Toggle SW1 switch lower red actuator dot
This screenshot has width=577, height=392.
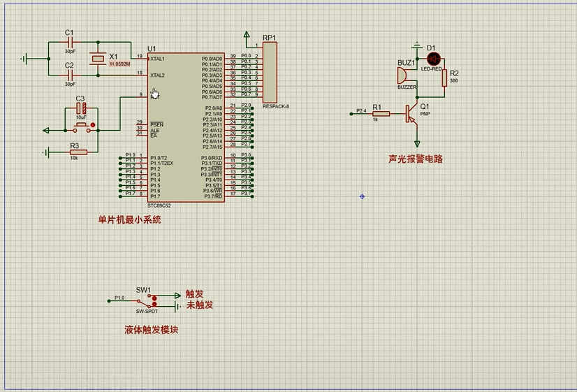(x=154, y=304)
